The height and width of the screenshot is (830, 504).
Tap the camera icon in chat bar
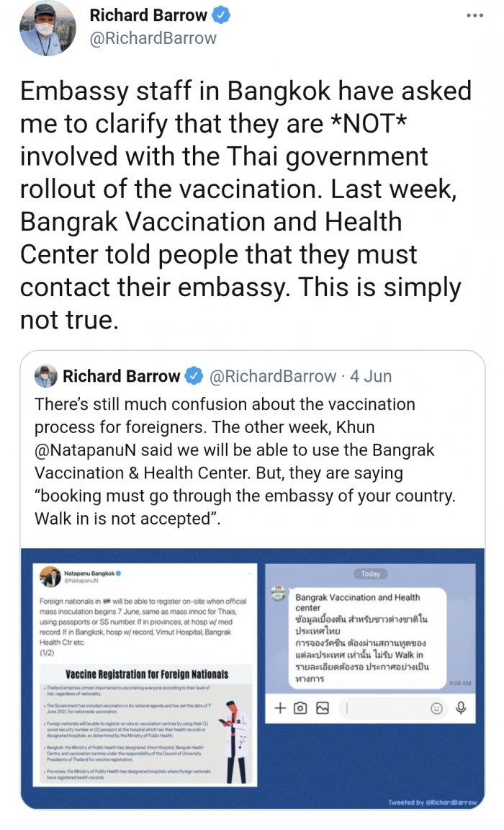click(301, 708)
